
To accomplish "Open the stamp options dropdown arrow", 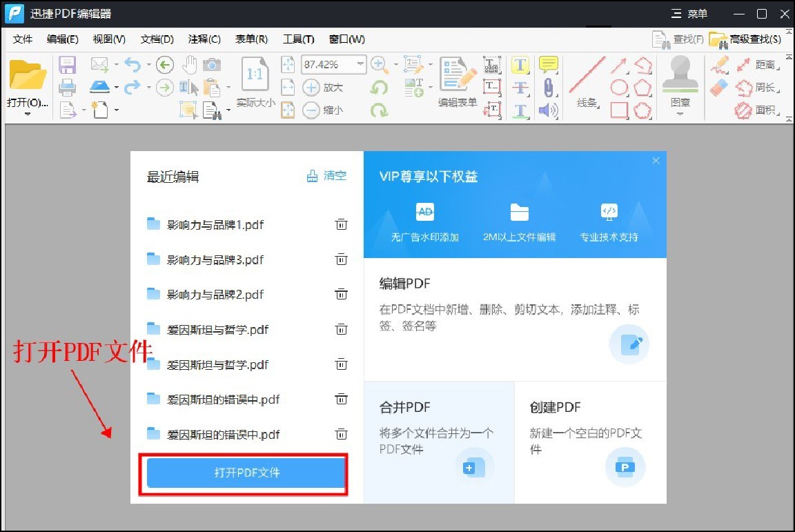I will click(x=680, y=114).
